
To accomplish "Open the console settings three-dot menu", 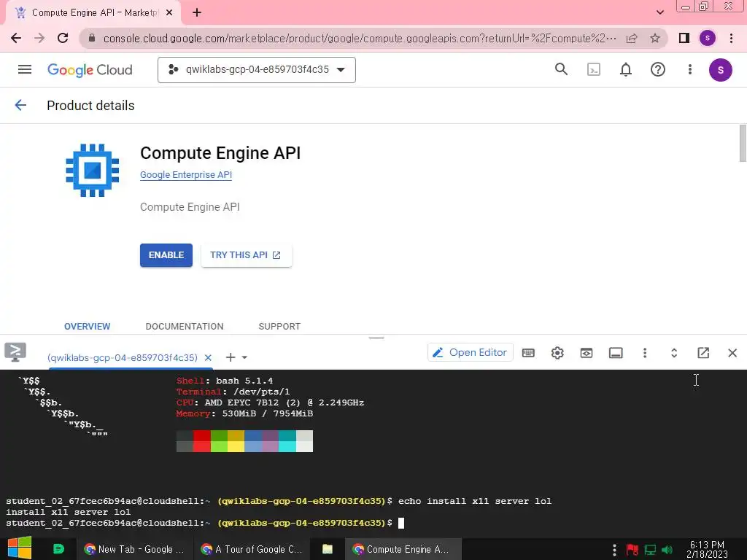I will tap(690, 69).
